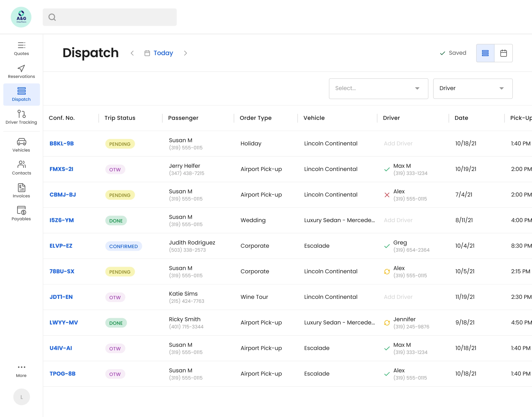Screen dimensions: 532x417
Task: Go to Reservations in sidebar
Action: [21, 71]
